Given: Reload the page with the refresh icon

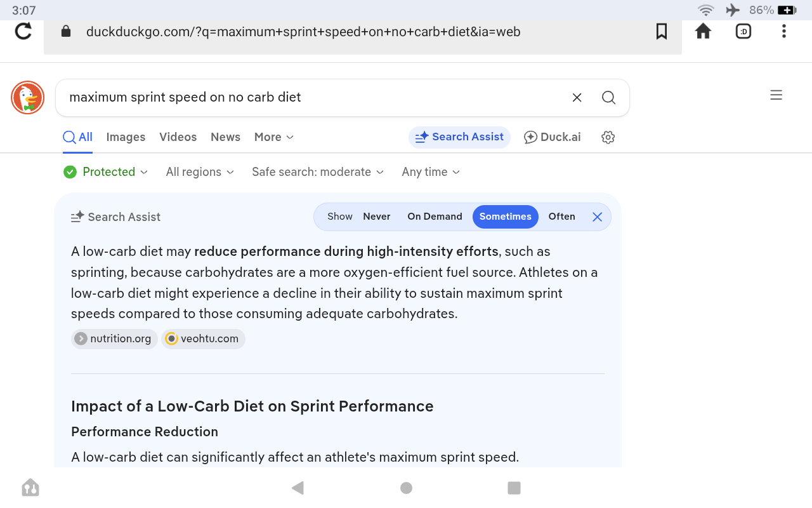Looking at the screenshot, I should click(23, 31).
